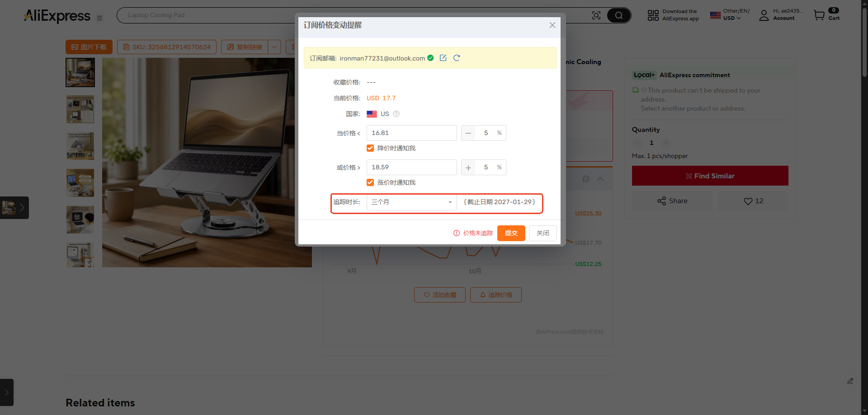868x415 pixels.
Task: Click the minus percent stepper icon
Action: pos(468,133)
